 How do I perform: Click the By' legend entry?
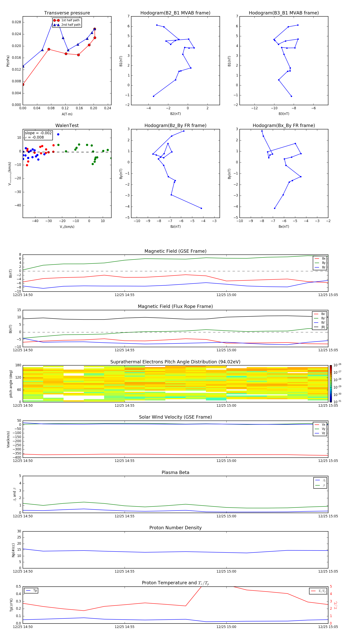[x=320, y=318]
